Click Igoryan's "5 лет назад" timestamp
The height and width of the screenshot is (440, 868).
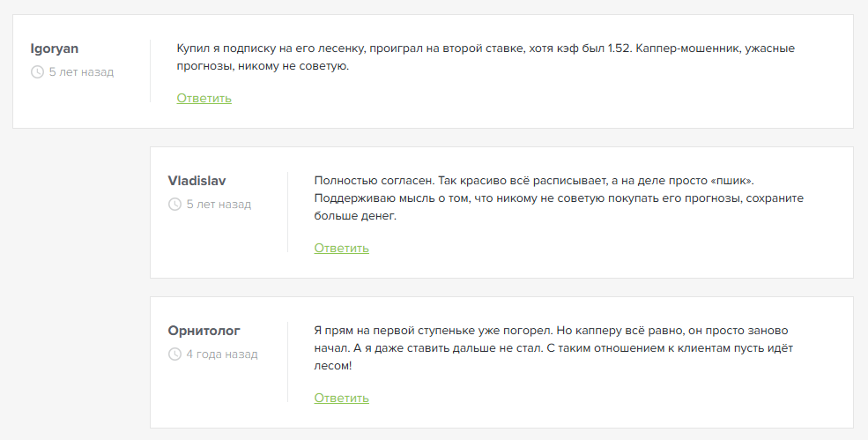click(x=81, y=72)
